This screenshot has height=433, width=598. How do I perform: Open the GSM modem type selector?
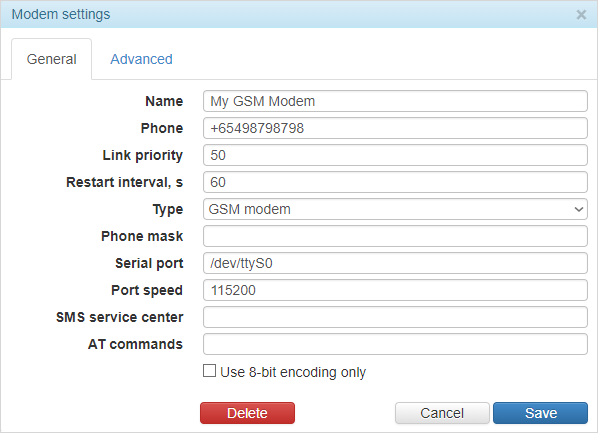[395, 209]
